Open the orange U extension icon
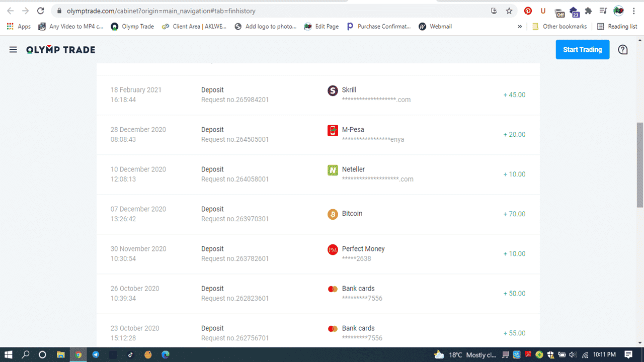This screenshot has width=644, height=362. tap(543, 11)
